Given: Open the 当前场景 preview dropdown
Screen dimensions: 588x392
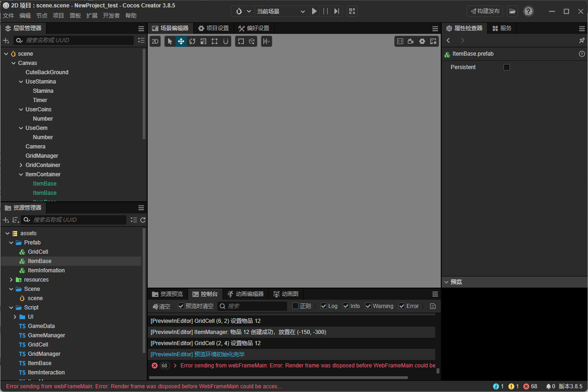Looking at the screenshot, I should point(281,11).
